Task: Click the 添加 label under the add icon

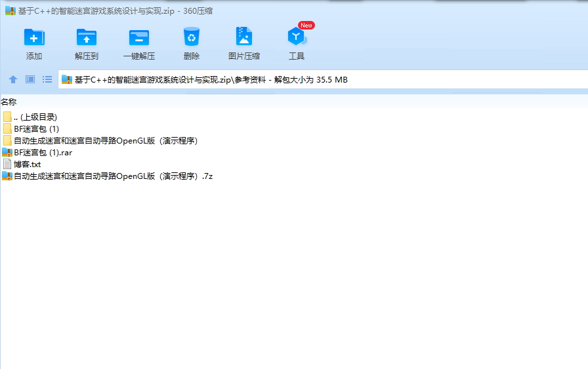Action: pyautogui.click(x=34, y=56)
